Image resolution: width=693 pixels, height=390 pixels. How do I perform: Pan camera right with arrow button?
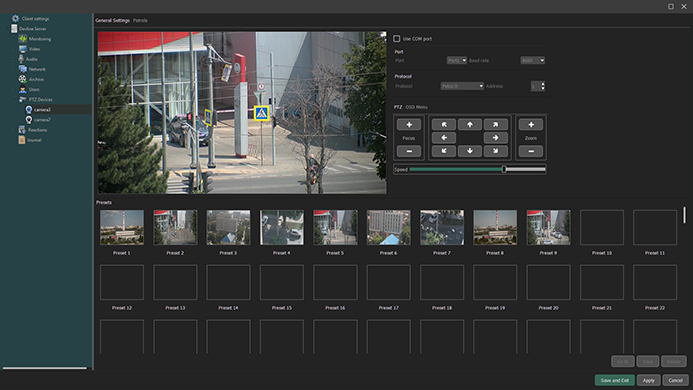pos(495,138)
